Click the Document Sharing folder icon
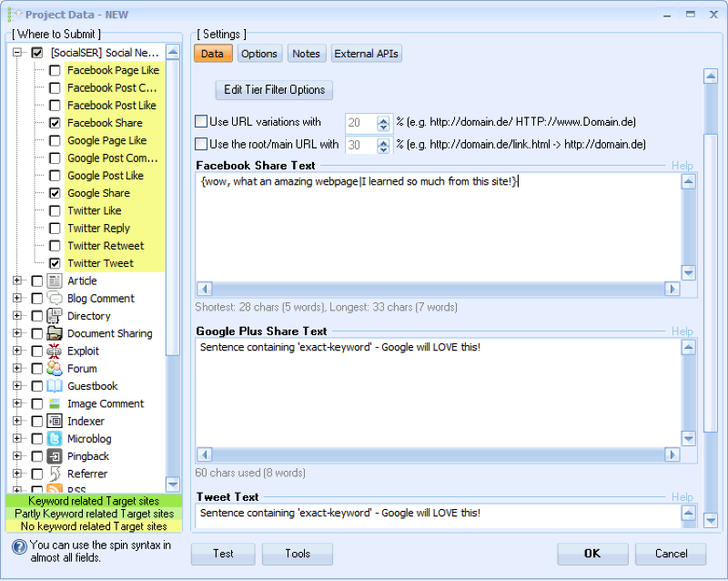The height and width of the screenshot is (581, 728). click(x=55, y=333)
